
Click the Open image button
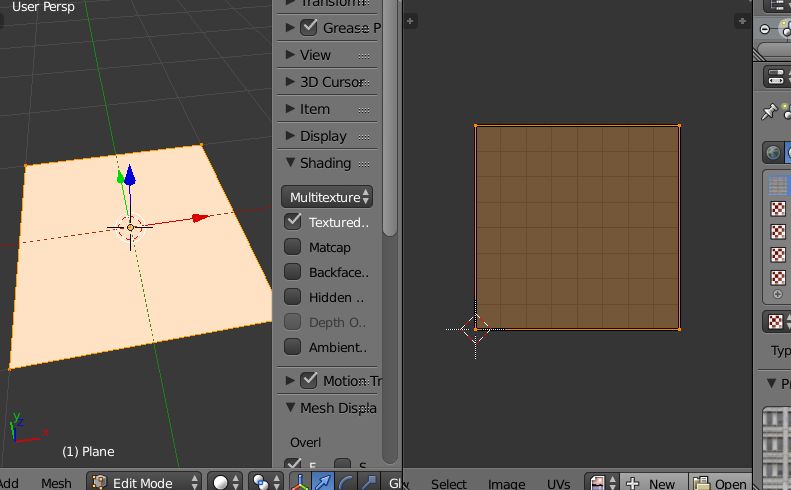click(720, 483)
